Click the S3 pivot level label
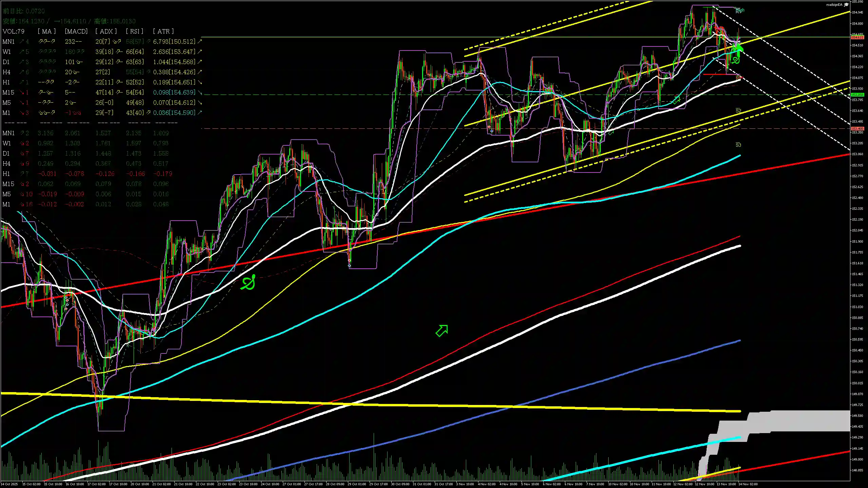 pos(738,145)
